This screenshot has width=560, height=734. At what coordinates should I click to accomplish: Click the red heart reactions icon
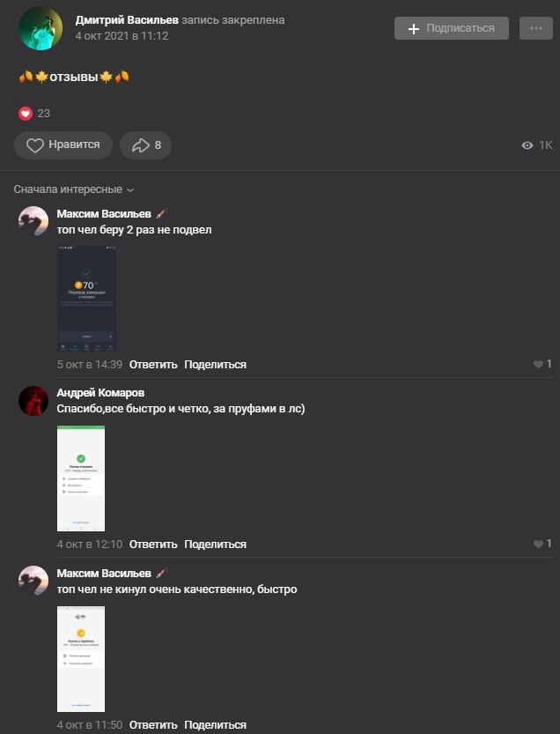point(26,114)
